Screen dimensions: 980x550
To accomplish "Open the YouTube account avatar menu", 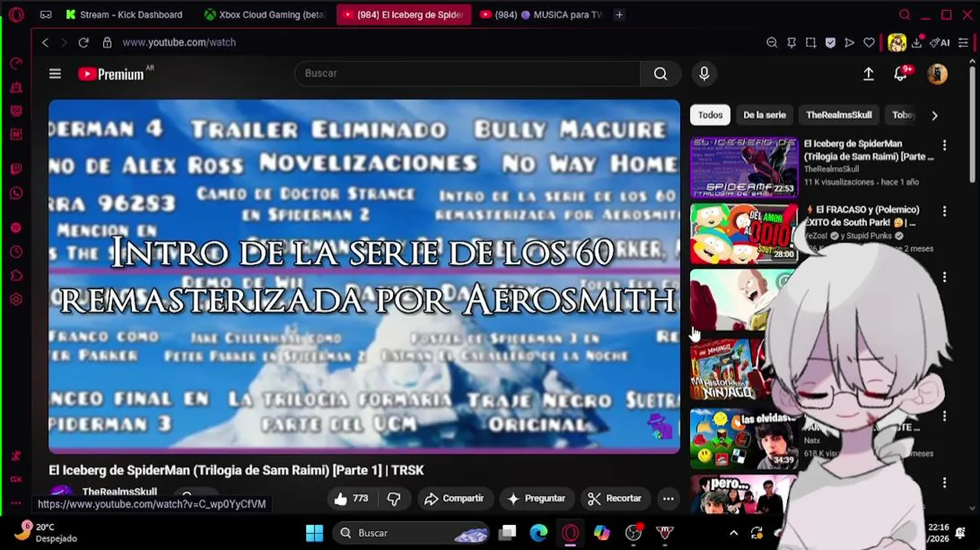I will point(937,73).
